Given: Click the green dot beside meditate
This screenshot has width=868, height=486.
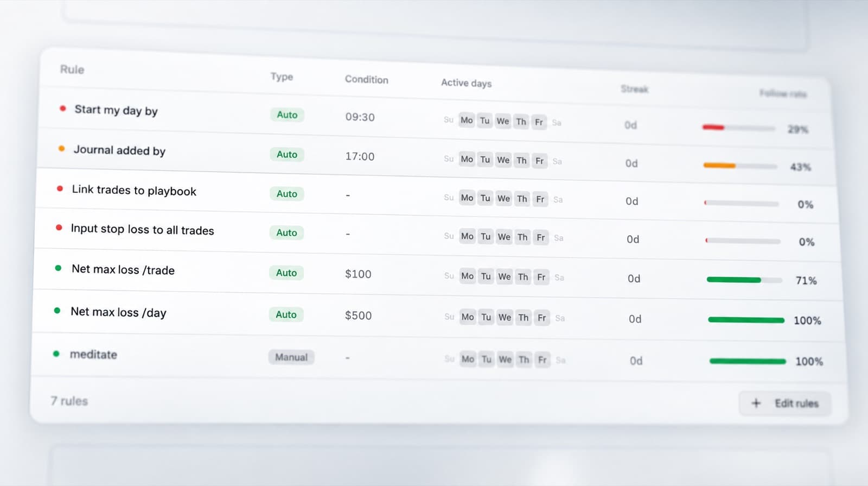Looking at the screenshot, I should 56,354.
